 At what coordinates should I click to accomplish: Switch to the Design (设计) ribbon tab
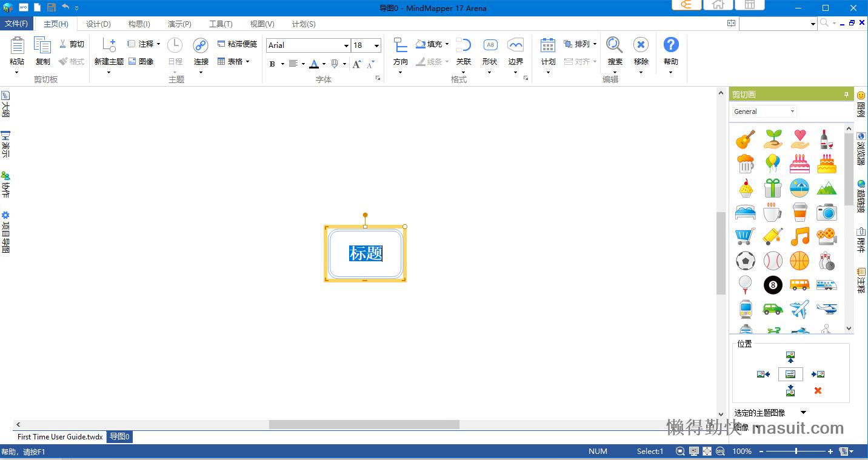98,24
